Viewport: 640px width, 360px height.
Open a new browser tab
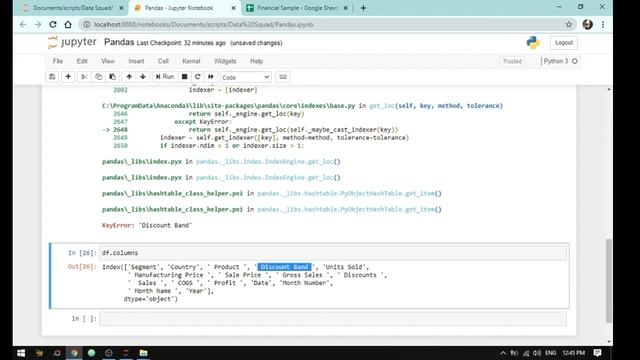tap(363, 8)
